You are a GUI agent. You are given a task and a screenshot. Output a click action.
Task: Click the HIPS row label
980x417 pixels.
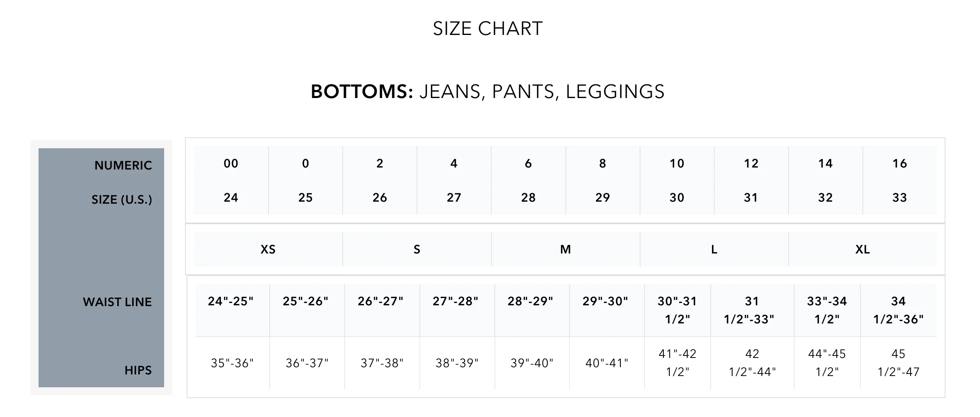click(138, 370)
